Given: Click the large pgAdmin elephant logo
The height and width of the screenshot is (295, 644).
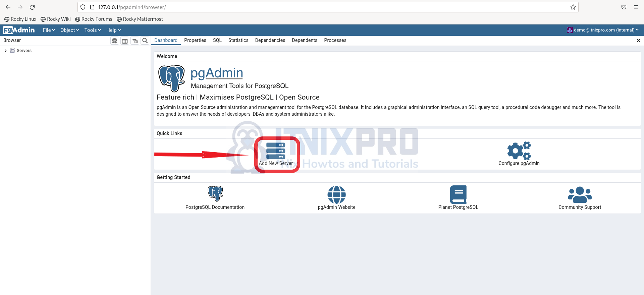Looking at the screenshot, I should 171,78.
